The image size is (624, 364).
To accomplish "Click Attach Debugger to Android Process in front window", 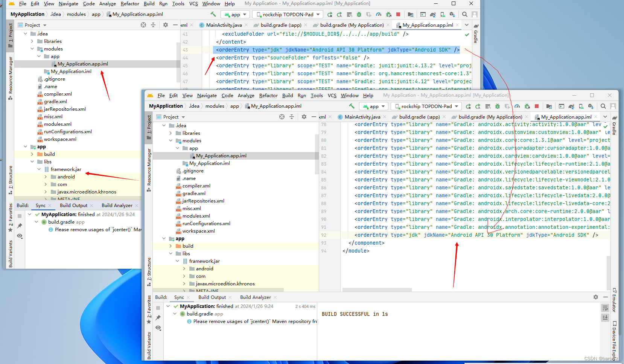I will coord(527,107).
